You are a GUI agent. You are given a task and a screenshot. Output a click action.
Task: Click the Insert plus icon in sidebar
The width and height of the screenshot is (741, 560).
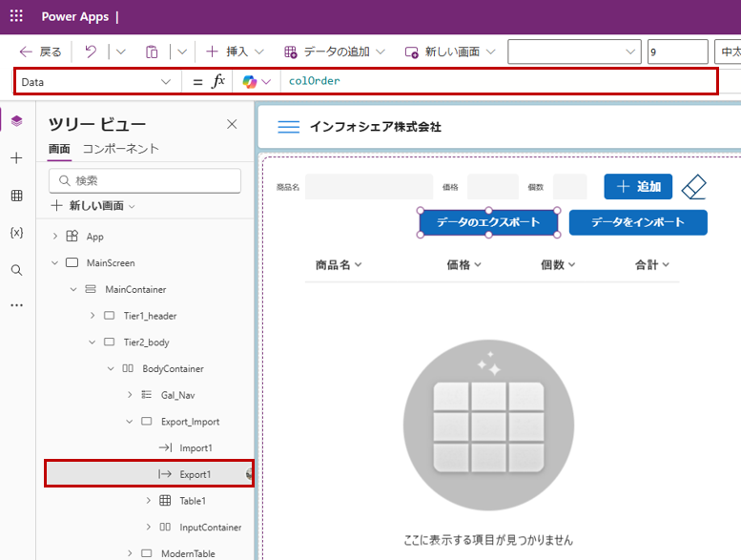tap(16, 158)
